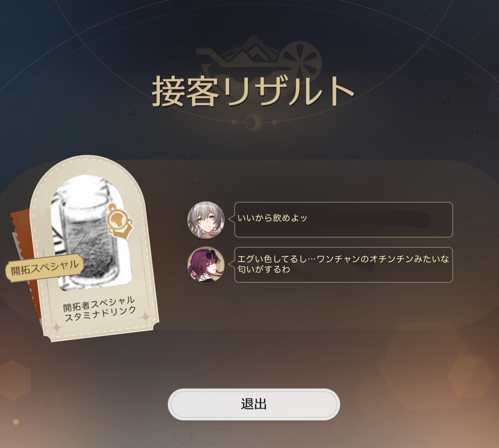Click the 退出 exit button
Viewport: 499px width, 448px height.
point(254,404)
